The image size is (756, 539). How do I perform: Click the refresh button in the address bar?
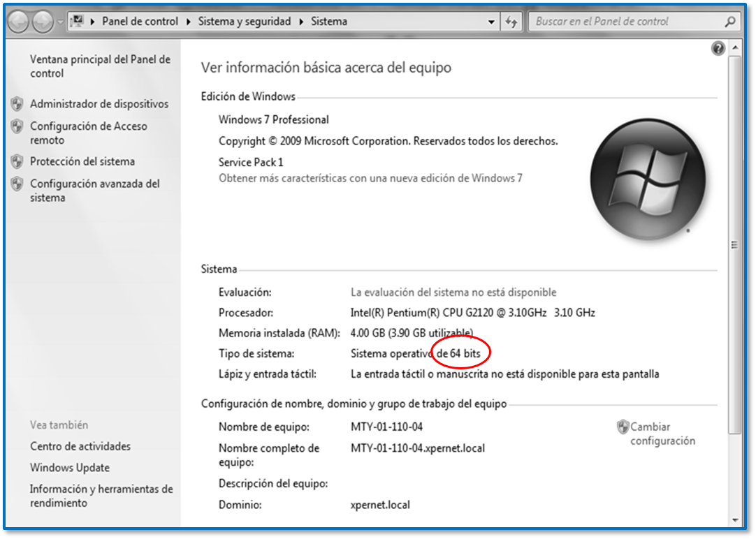point(511,22)
